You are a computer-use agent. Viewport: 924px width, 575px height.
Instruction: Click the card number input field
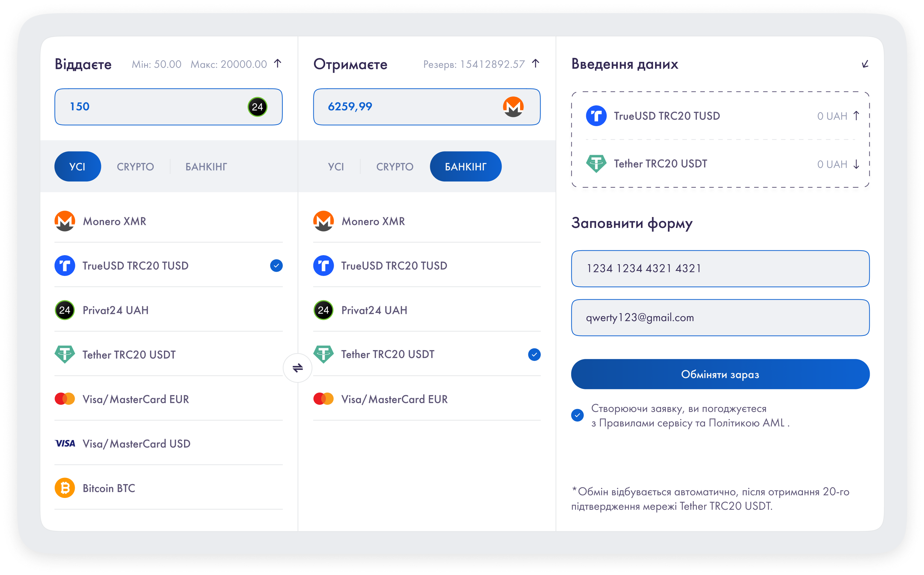(x=720, y=268)
